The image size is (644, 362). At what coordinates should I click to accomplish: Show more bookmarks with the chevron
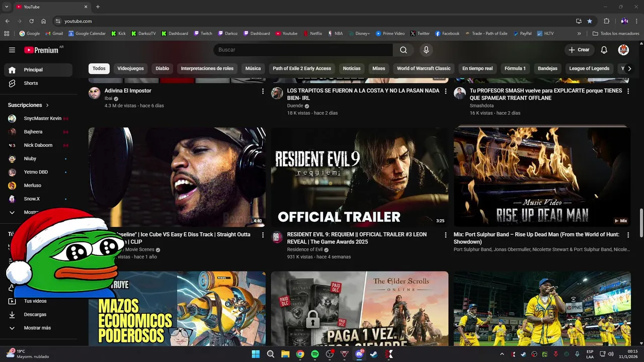click(579, 34)
